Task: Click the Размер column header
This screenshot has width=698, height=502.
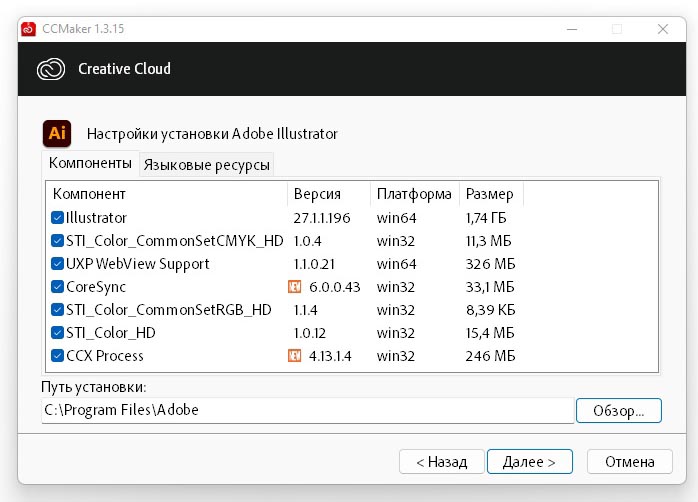Action: pyautogui.click(x=491, y=194)
